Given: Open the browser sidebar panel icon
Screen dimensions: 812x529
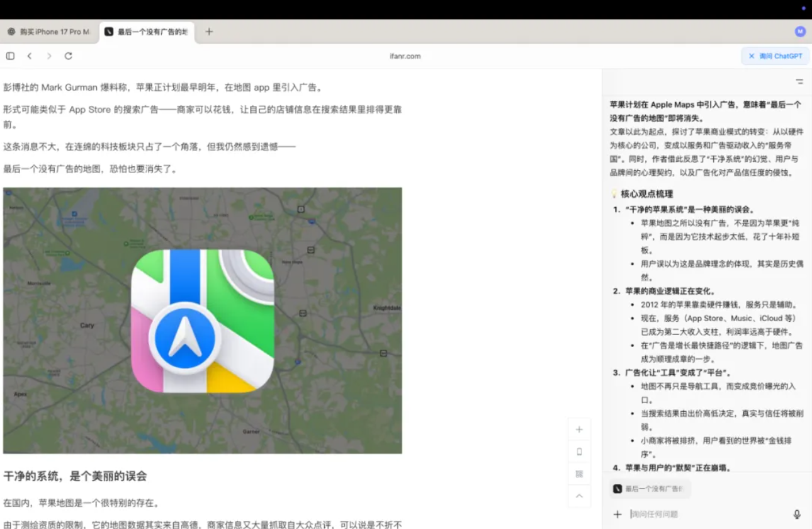Looking at the screenshot, I should (x=9, y=55).
